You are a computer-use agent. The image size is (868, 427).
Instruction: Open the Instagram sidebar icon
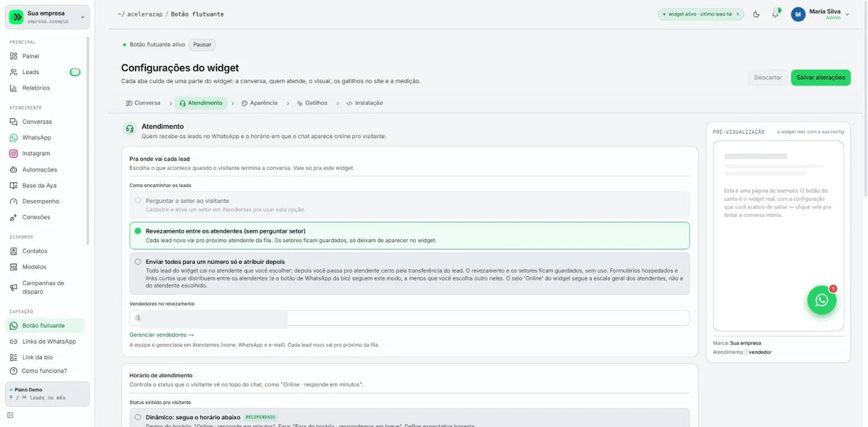tap(14, 154)
